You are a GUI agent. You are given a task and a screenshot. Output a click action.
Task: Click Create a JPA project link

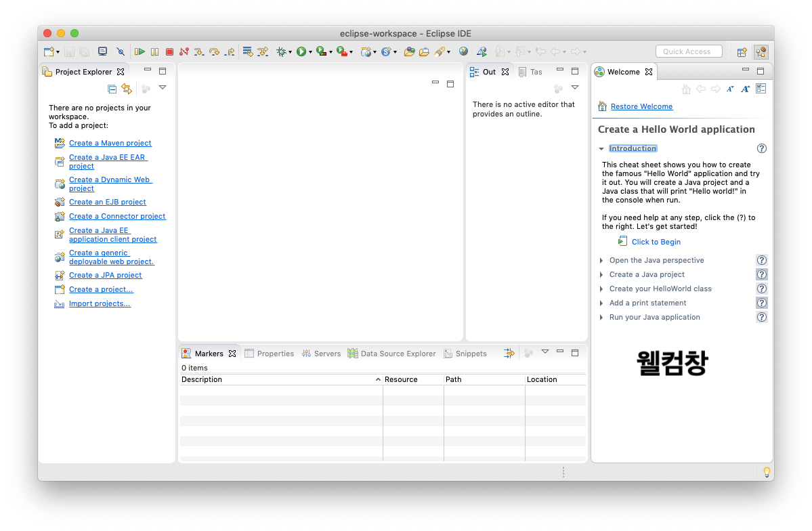click(x=106, y=275)
